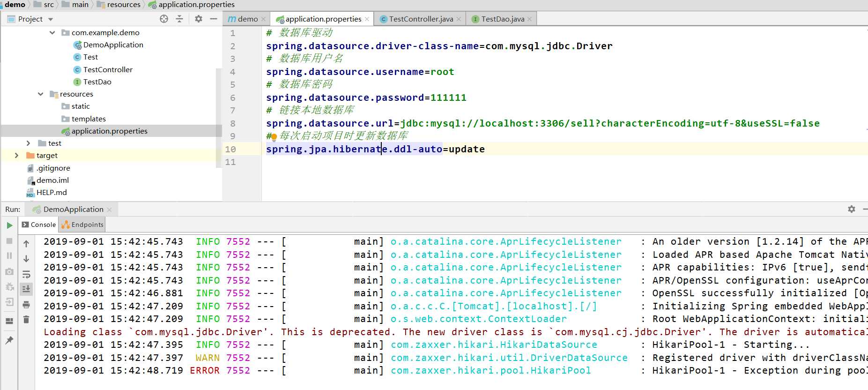The width and height of the screenshot is (868, 390).
Task: Click the src breadcrumb
Action: pos(44,4)
